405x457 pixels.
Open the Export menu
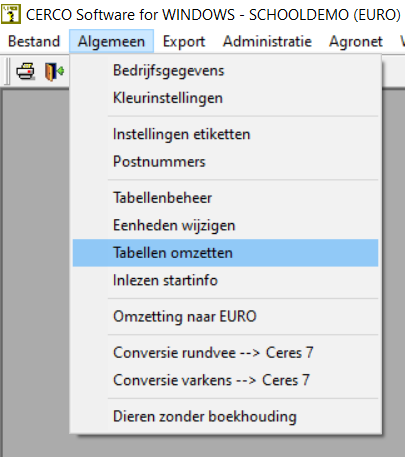click(x=184, y=42)
